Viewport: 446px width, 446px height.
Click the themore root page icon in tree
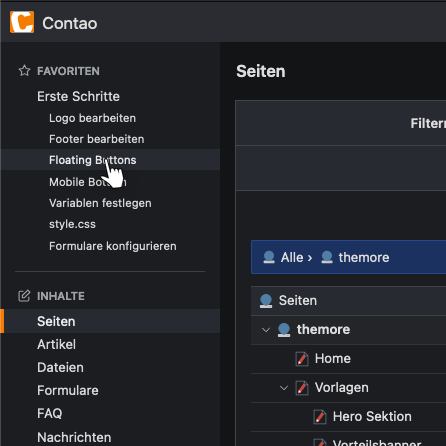click(284, 330)
